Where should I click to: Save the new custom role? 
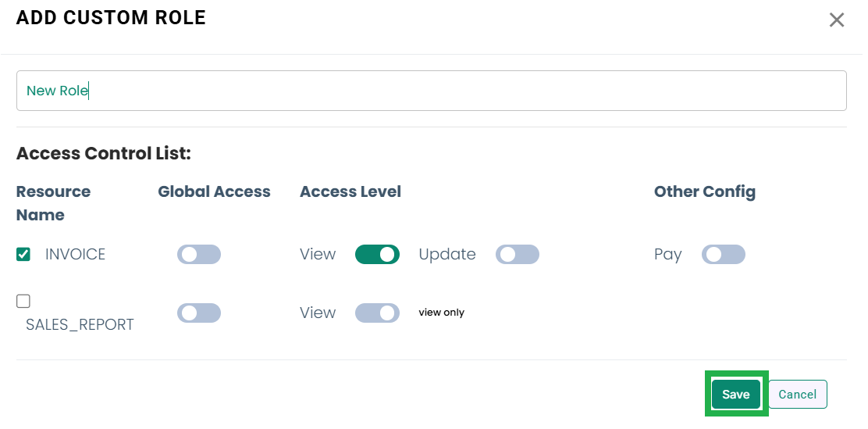[x=736, y=394]
